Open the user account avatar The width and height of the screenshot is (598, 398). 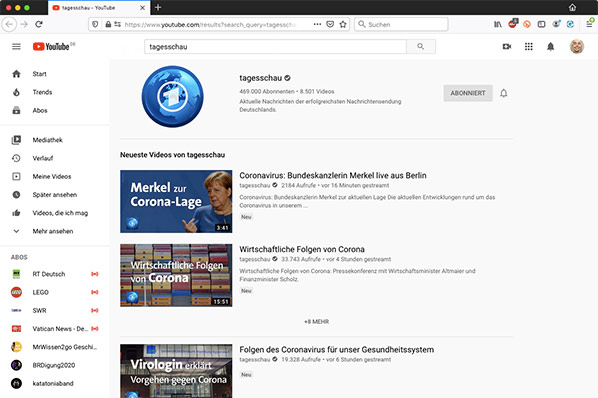(577, 47)
